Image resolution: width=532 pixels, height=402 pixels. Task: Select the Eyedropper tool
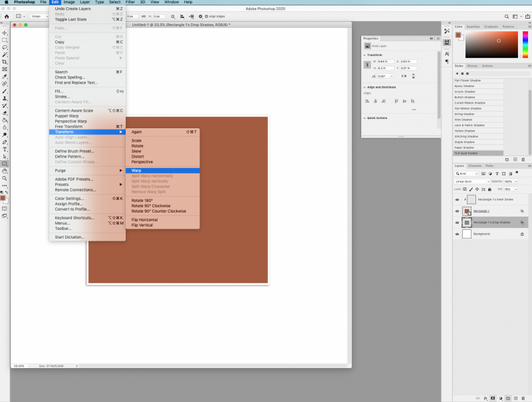click(x=5, y=76)
